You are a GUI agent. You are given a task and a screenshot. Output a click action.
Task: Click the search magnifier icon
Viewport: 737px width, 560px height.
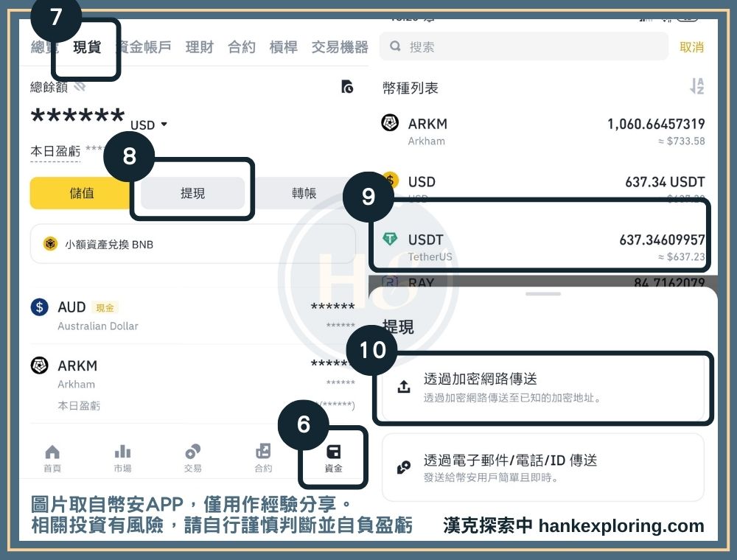tap(395, 46)
